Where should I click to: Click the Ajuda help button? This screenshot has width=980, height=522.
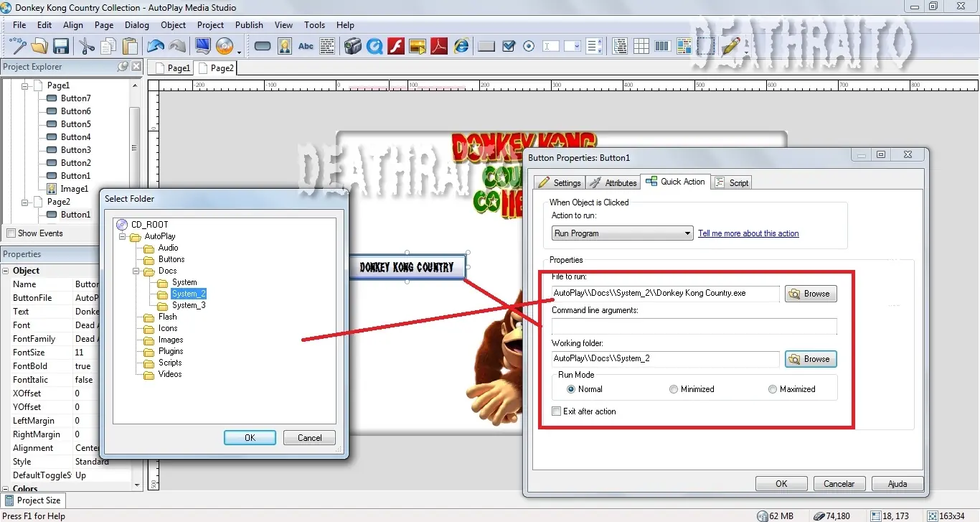pos(897,484)
